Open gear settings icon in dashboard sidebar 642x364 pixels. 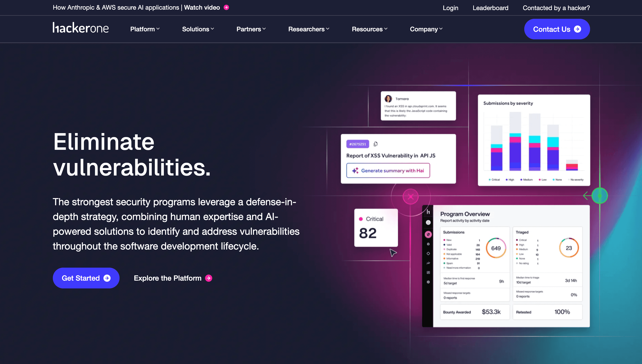pyautogui.click(x=428, y=282)
